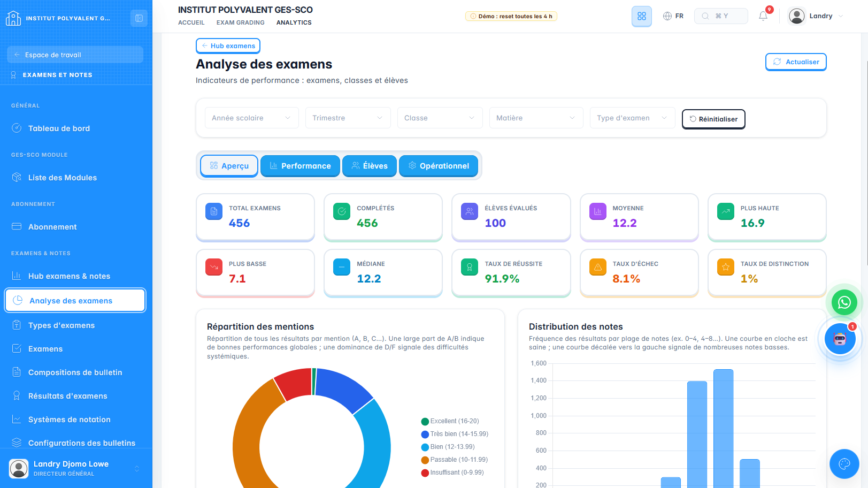The image size is (868, 488).
Task: Click the Plus haute trend icon
Action: pos(726,211)
